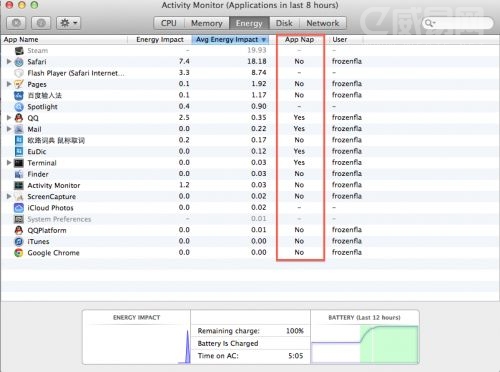Open the Network tab
Screen dimensions: 500x372
click(x=323, y=23)
